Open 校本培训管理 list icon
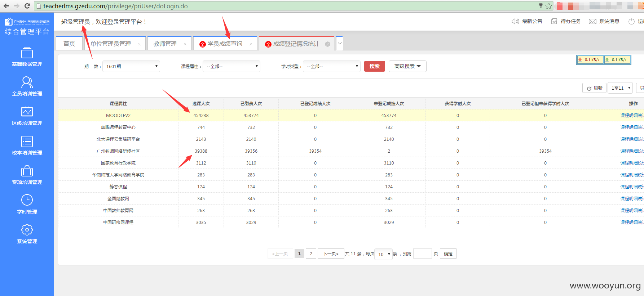 coord(27,141)
